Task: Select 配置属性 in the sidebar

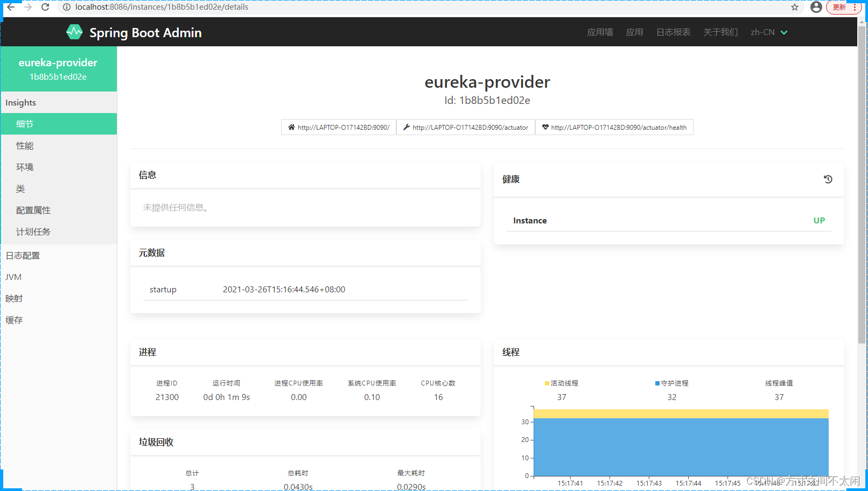Action: tap(59, 210)
